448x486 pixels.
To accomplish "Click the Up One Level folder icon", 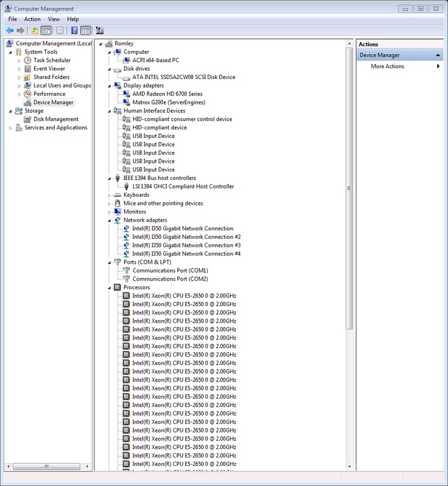I will pos(35,30).
